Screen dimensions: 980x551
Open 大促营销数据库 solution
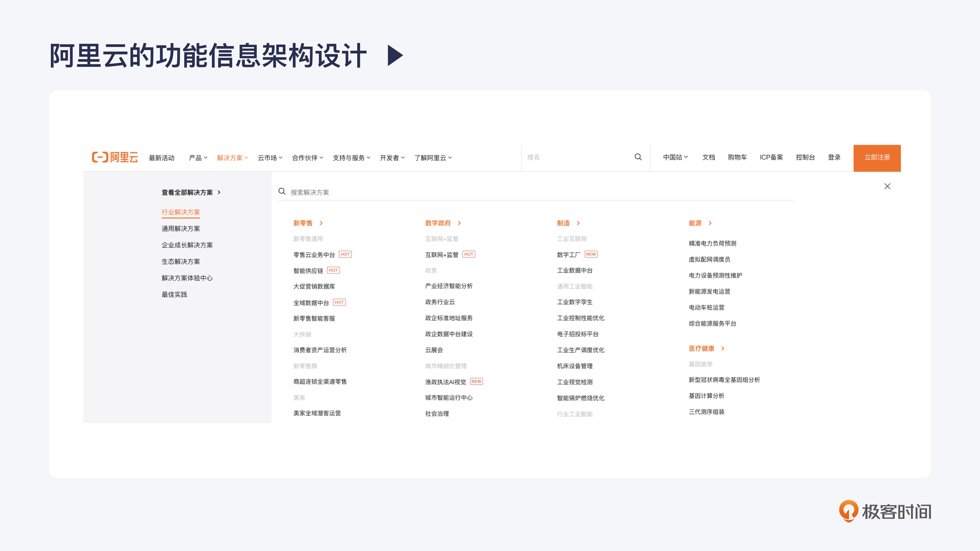point(314,286)
